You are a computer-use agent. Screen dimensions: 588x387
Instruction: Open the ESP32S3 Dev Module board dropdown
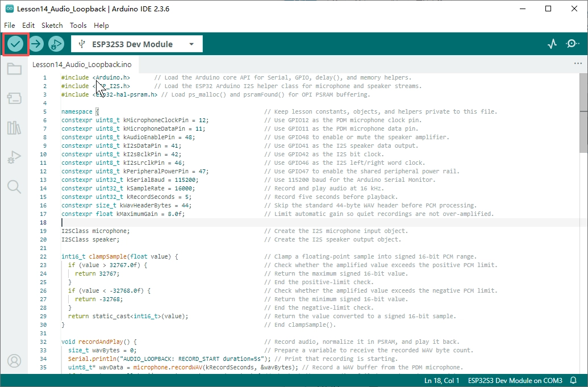137,44
